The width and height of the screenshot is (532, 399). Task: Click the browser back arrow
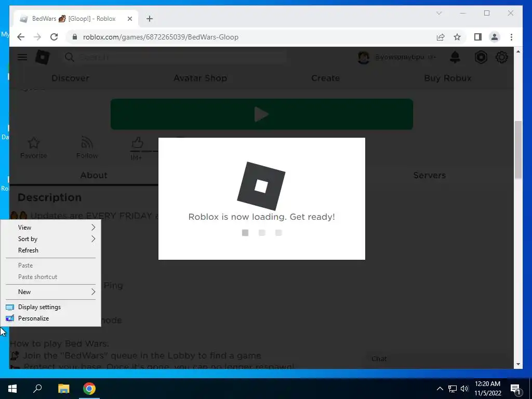(21, 37)
